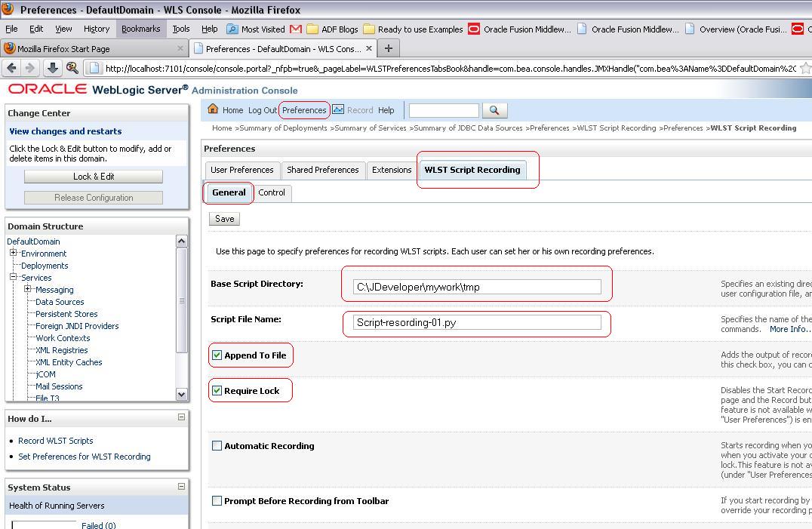Click Summary of JDBC Data Sources breadcrumb
812x529 pixels.
469,128
